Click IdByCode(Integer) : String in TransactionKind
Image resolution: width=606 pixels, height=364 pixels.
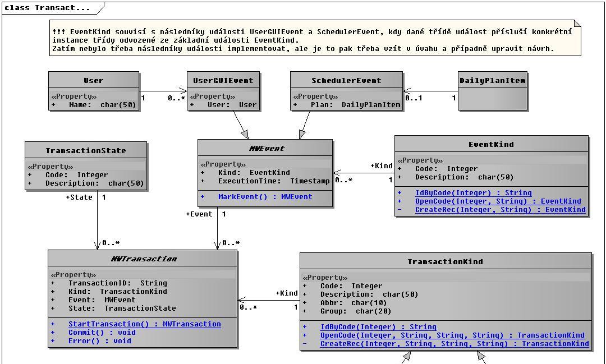point(369,327)
